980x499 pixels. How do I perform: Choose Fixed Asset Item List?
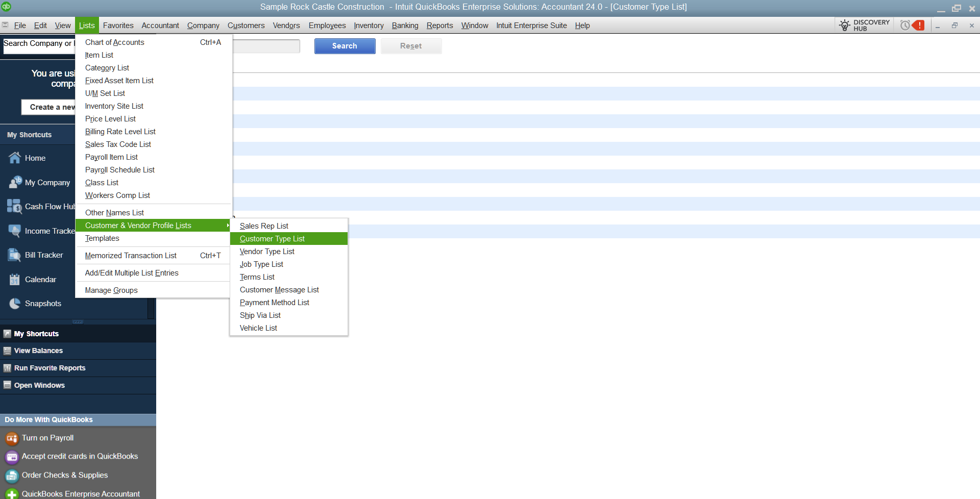(153, 81)
